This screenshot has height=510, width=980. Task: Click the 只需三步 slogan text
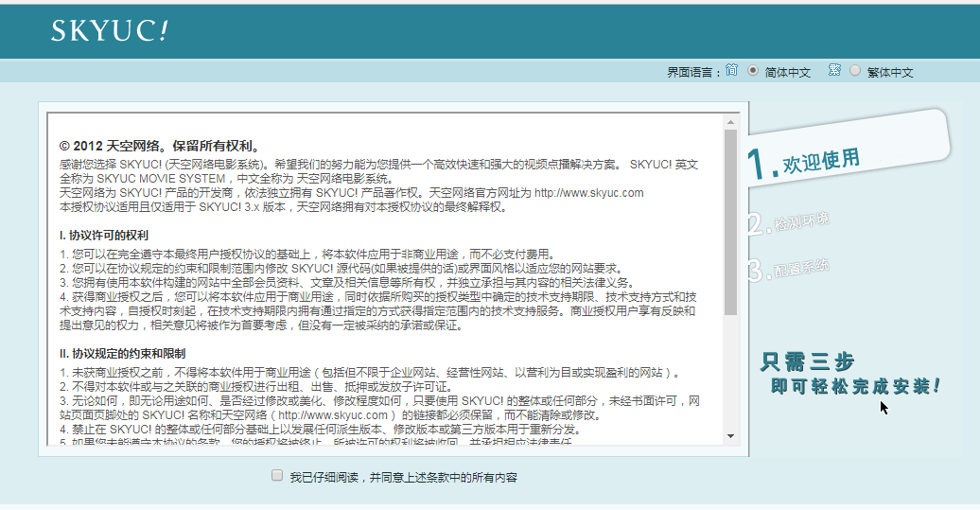[808, 361]
